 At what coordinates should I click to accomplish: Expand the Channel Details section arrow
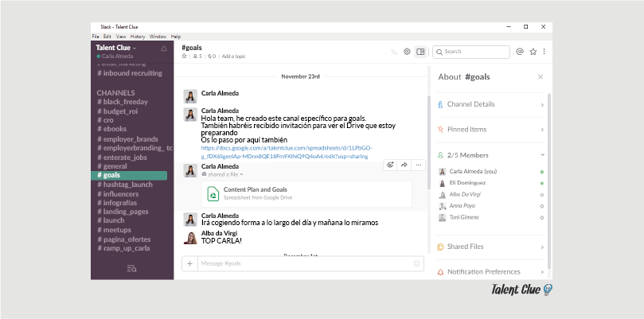point(543,105)
